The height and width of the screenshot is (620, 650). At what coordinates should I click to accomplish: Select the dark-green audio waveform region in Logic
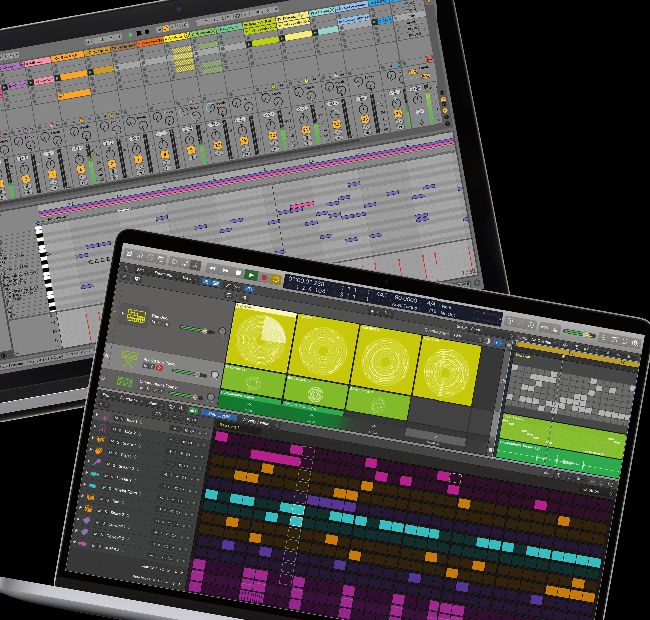coord(559,459)
